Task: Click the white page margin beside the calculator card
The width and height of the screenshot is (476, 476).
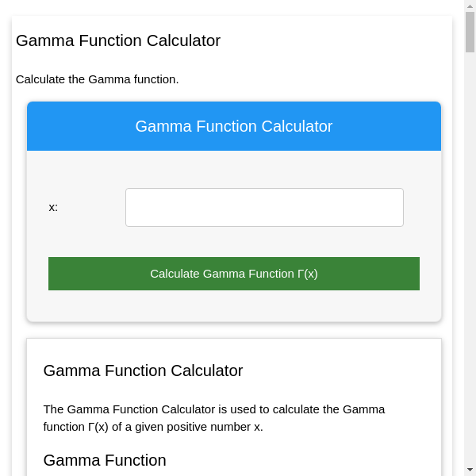Action: [x=21, y=238]
